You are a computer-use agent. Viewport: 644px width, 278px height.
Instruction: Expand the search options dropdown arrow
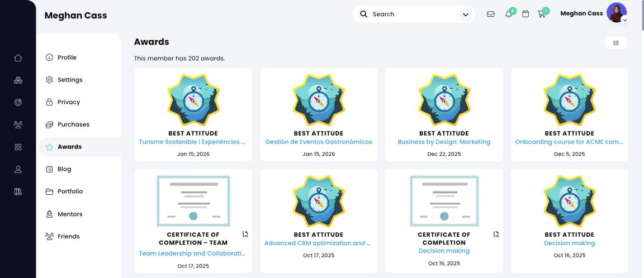tap(465, 15)
